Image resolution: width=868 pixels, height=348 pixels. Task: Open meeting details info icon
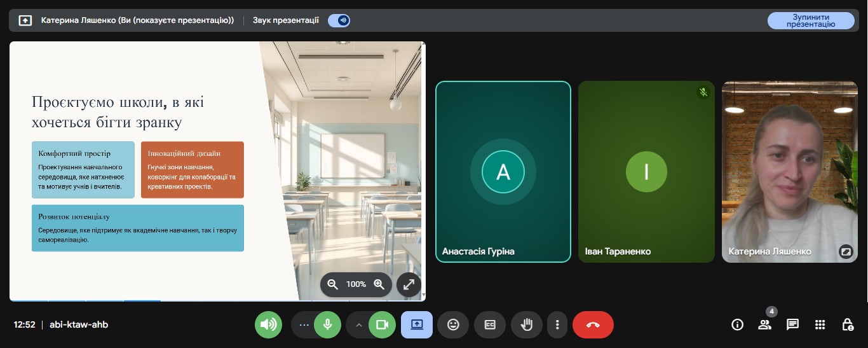coord(737,324)
